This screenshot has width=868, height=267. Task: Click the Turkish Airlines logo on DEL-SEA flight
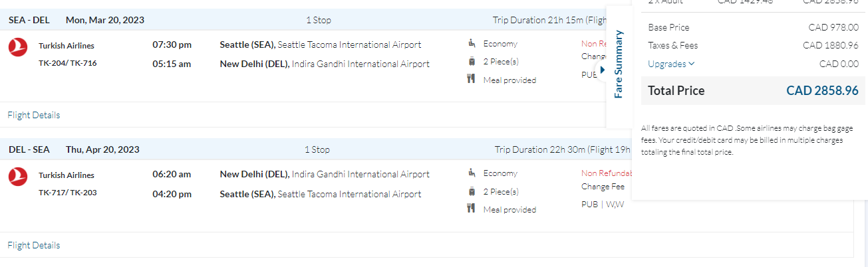[17, 176]
